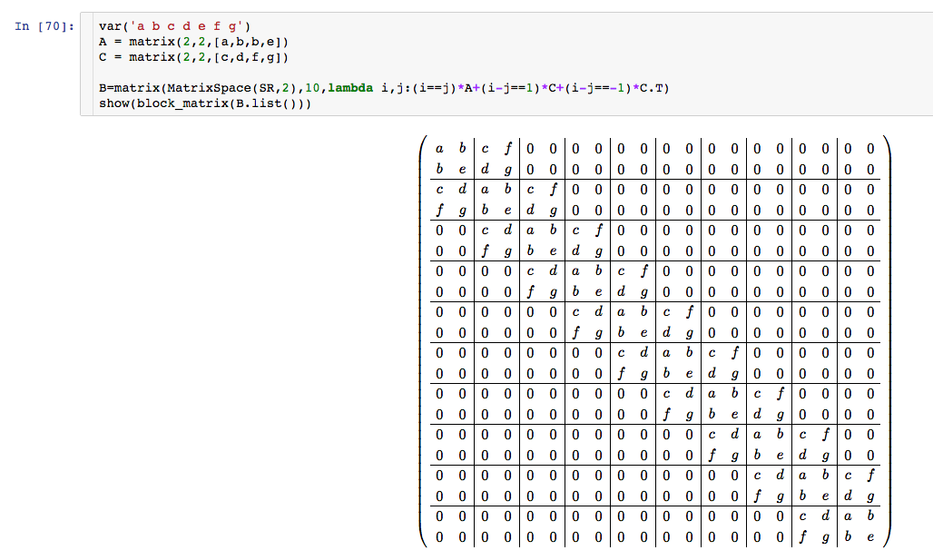Viewport: 933px width, 560px height.
Task: Click the top-right zero entry of the matrix
Action: pos(870,147)
